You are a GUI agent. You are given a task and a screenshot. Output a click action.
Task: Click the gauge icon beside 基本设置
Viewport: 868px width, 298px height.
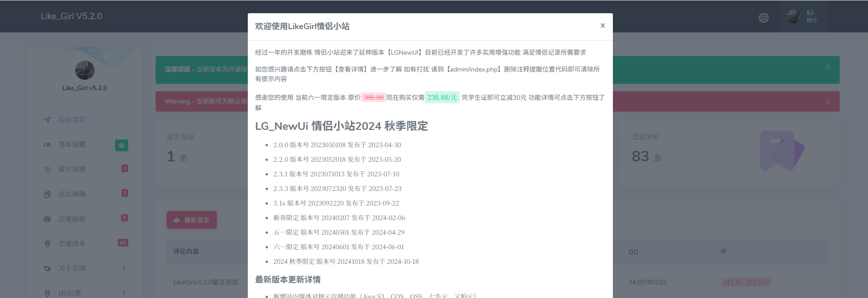tap(47, 144)
